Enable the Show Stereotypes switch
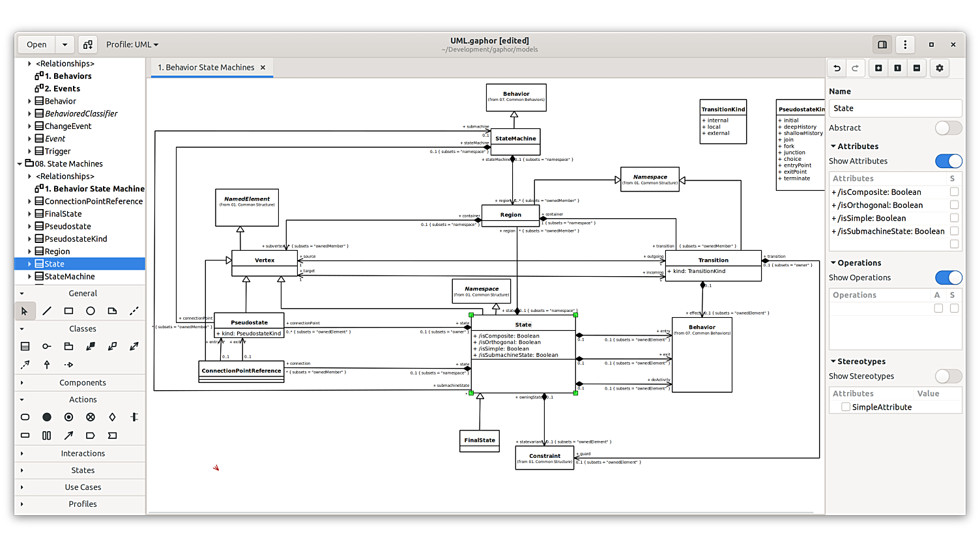The image size is (980, 551). tap(948, 376)
